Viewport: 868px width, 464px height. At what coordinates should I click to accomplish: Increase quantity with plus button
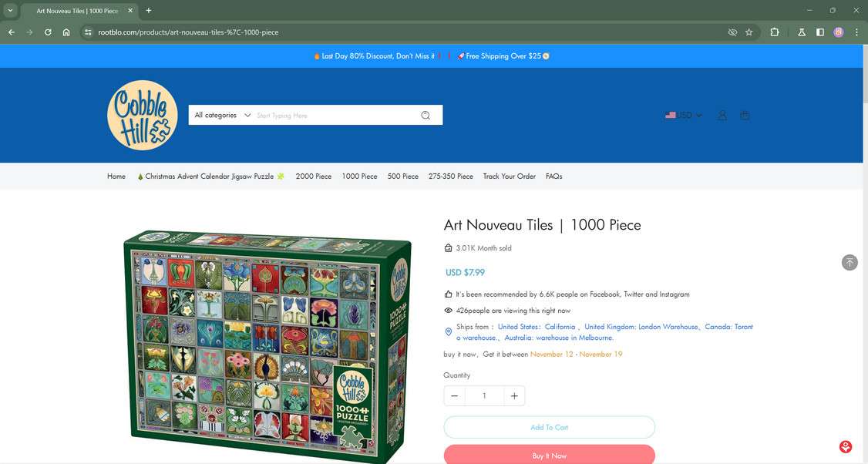coord(514,396)
